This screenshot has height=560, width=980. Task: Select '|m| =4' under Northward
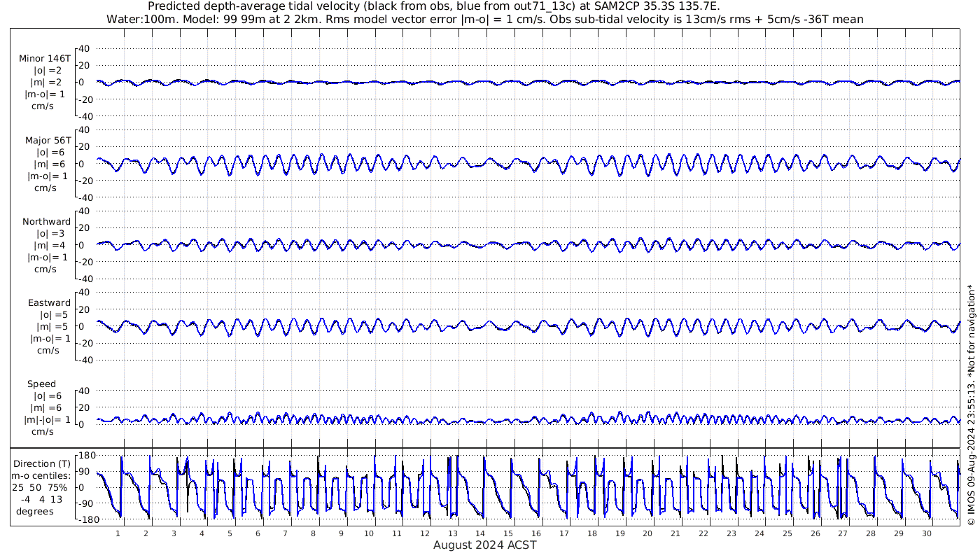pyautogui.click(x=51, y=246)
